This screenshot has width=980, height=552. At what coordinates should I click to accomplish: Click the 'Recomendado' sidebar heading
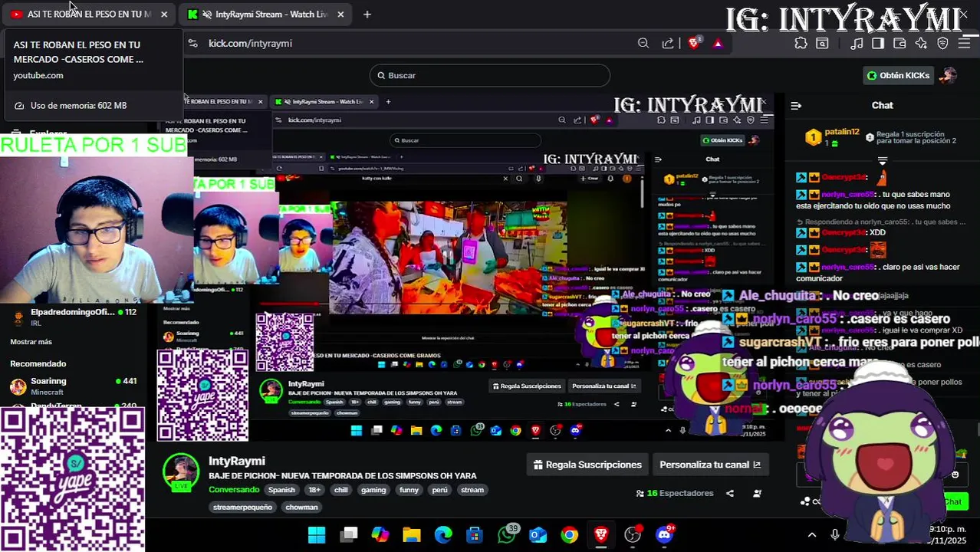(x=38, y=363)
